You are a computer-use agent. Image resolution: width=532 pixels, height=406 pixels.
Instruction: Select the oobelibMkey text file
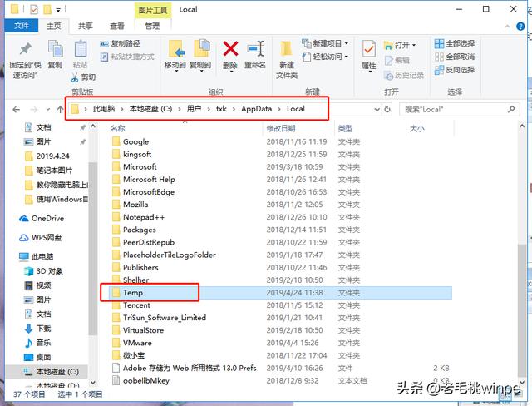280,380
